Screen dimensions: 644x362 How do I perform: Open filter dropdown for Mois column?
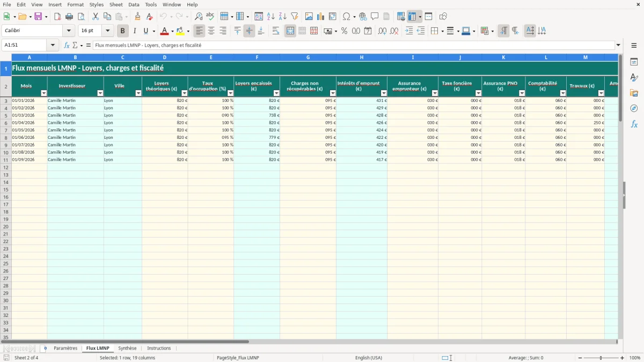44,93
